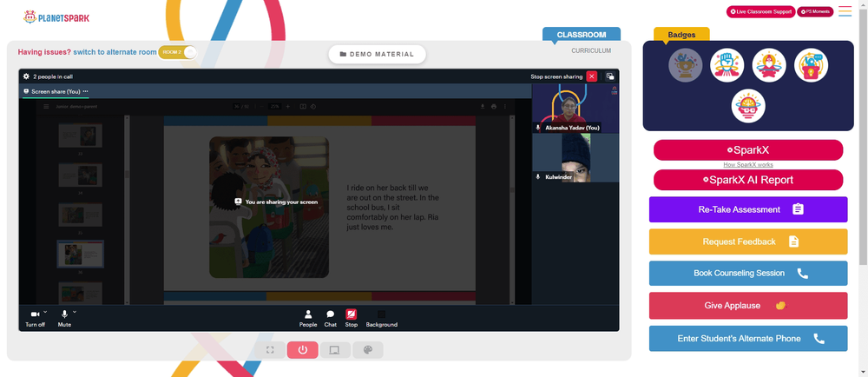The width and height of the screenshot is (868, 377).
Task: Click the Akansha Yadav microphone indicator
Action: click(538, 128)
